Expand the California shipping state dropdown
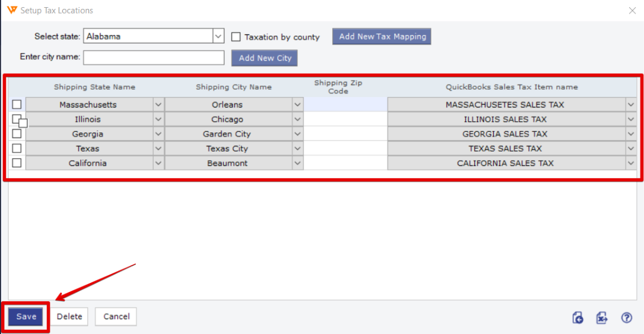 [x=158, y=163]
